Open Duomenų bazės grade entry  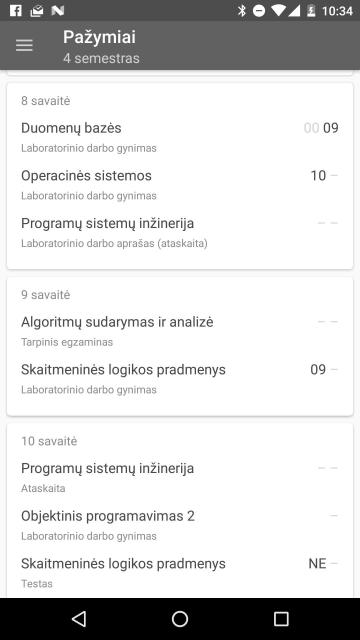click(180, 137)
